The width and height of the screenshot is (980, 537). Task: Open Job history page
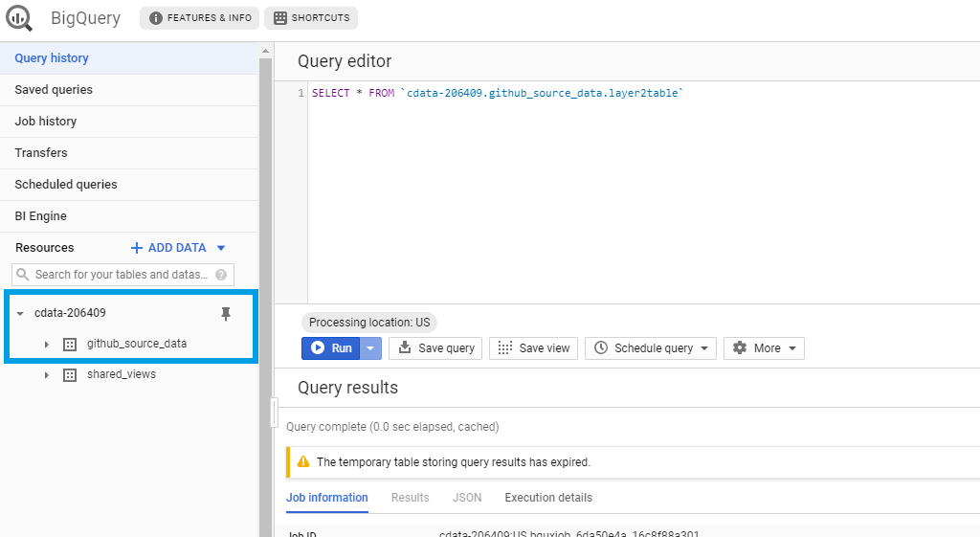click(129, 122)
